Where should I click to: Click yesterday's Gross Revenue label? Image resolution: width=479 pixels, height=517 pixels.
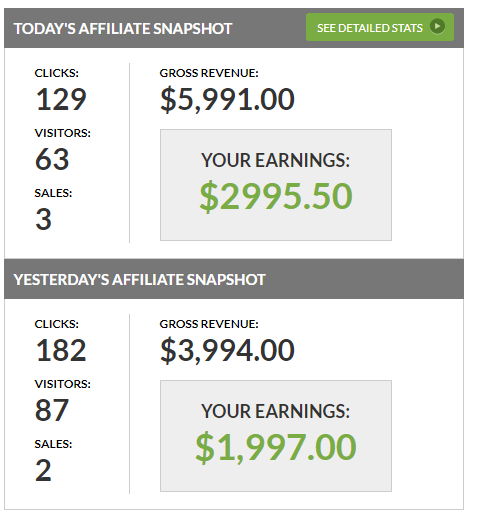[x=209, y=324]
